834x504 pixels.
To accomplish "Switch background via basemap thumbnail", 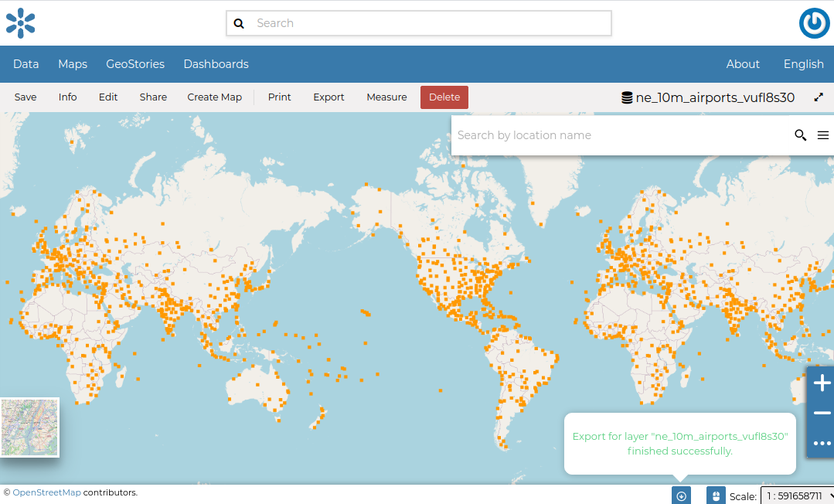I will click(30, 427).
